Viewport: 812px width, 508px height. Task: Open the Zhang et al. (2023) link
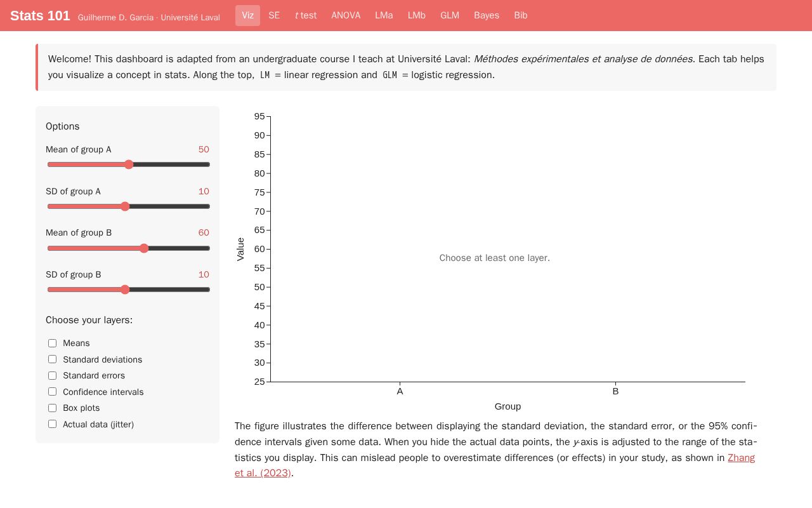coord(741,458)
